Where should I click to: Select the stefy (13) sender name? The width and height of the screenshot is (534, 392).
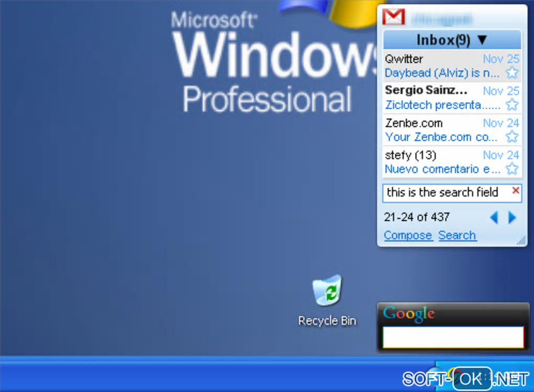410,155
